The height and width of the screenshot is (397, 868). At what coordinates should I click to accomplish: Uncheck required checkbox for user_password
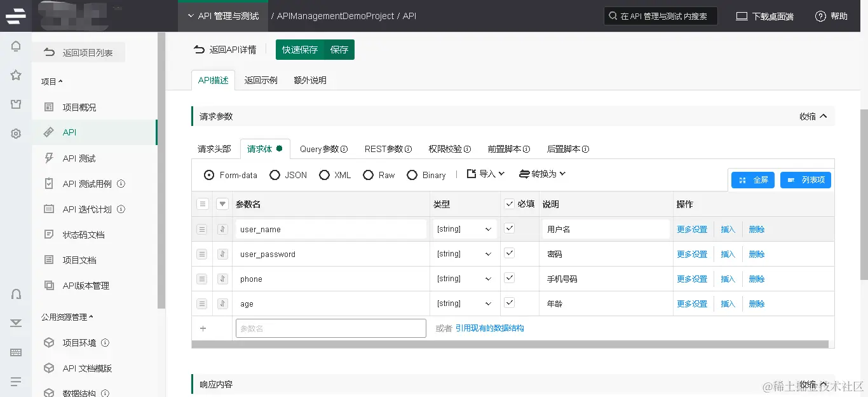[509, 253]
